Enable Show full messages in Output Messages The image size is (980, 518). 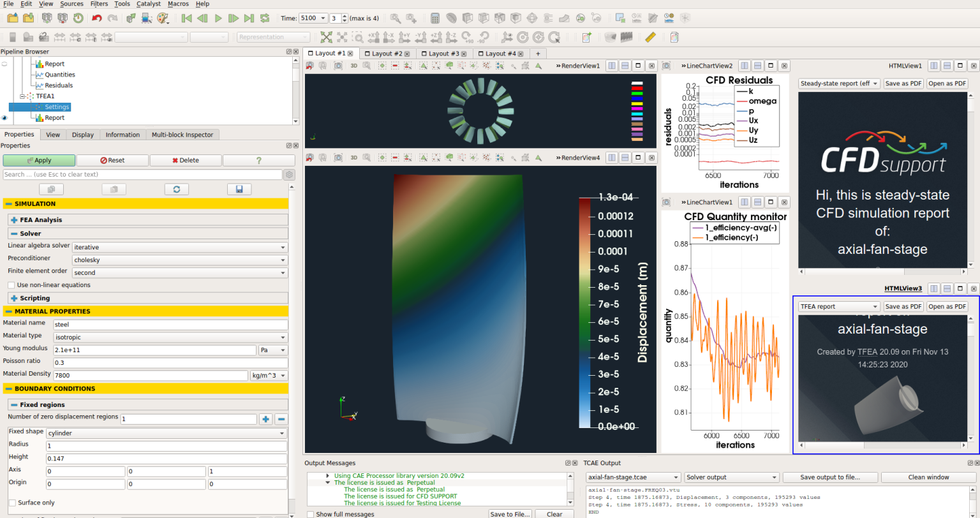coord(311,514)
